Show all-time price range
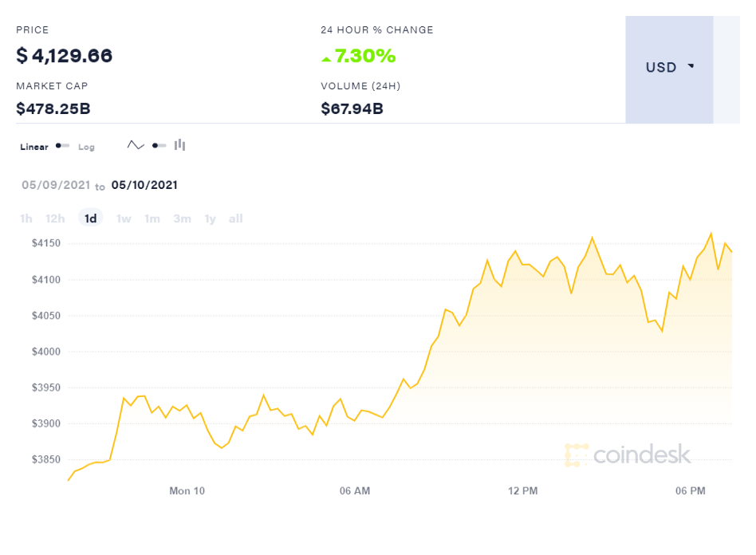756x555 pixels. click(x=236, y=219)
